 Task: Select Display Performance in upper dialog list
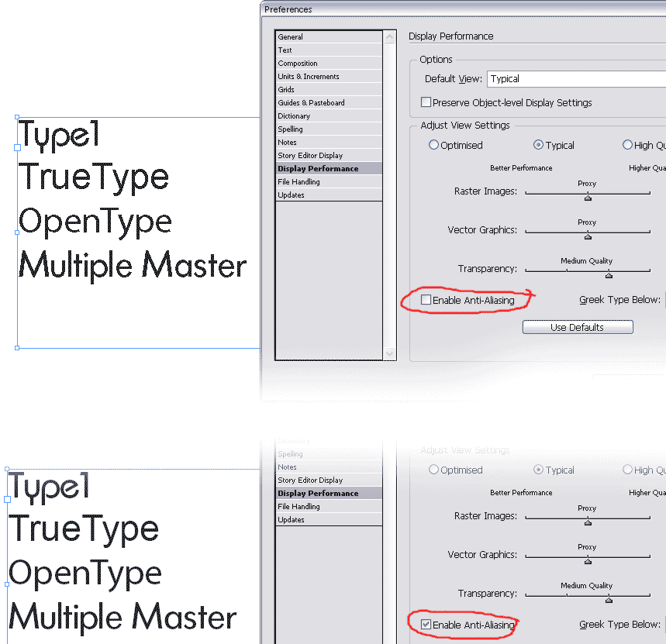pos(330,168)
